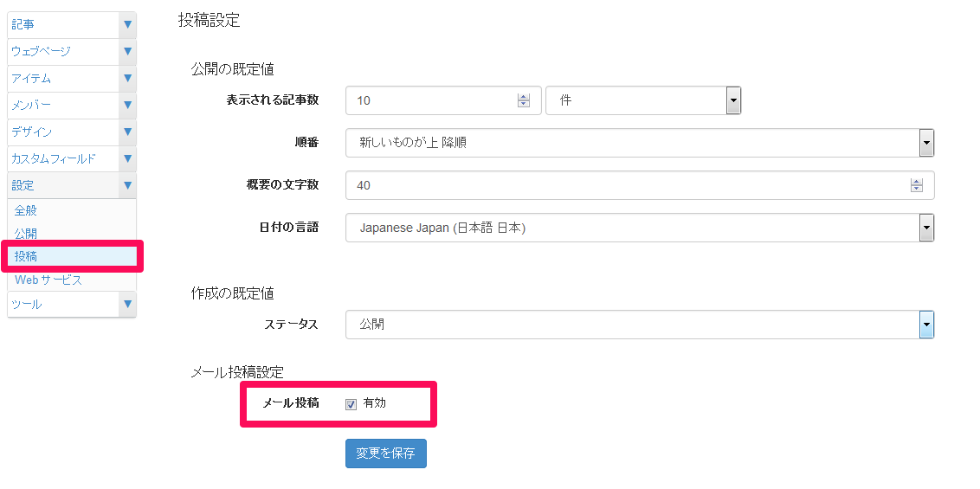Click the arrow icon beside カスタムフィールド

click(x=127, y=159)
